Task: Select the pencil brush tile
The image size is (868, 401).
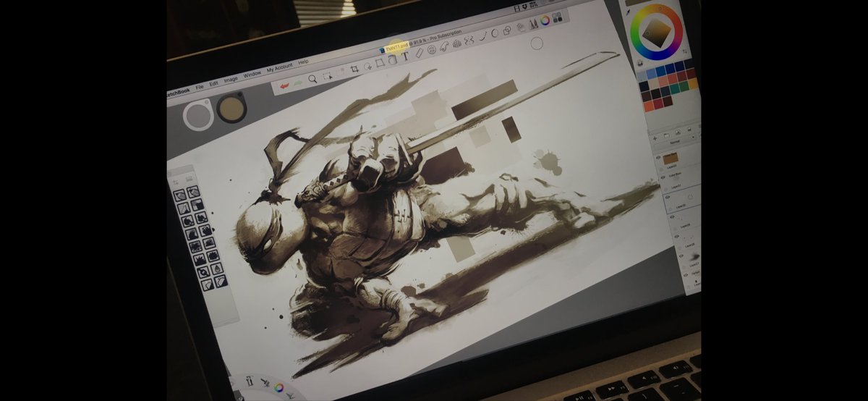Action: point(179,196)
